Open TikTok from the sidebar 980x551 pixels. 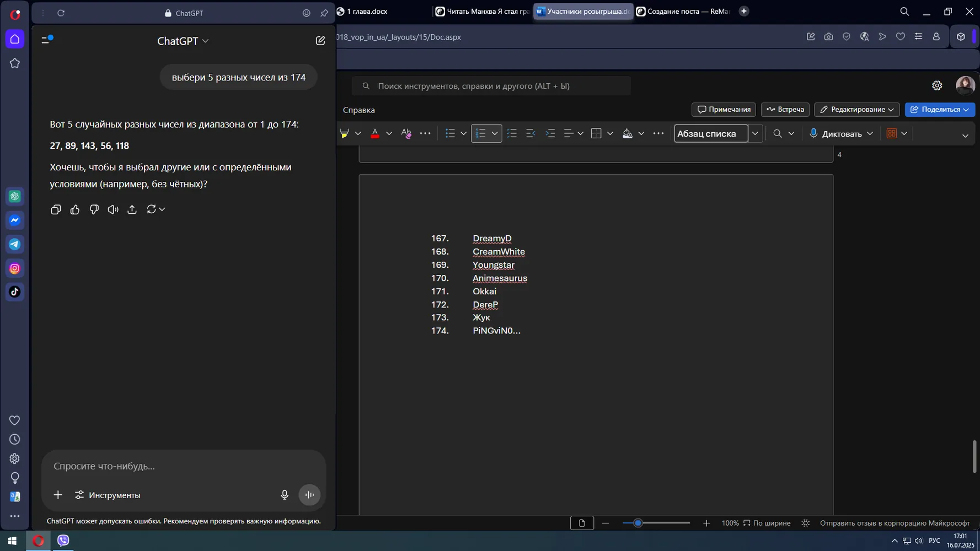point(15,292)
